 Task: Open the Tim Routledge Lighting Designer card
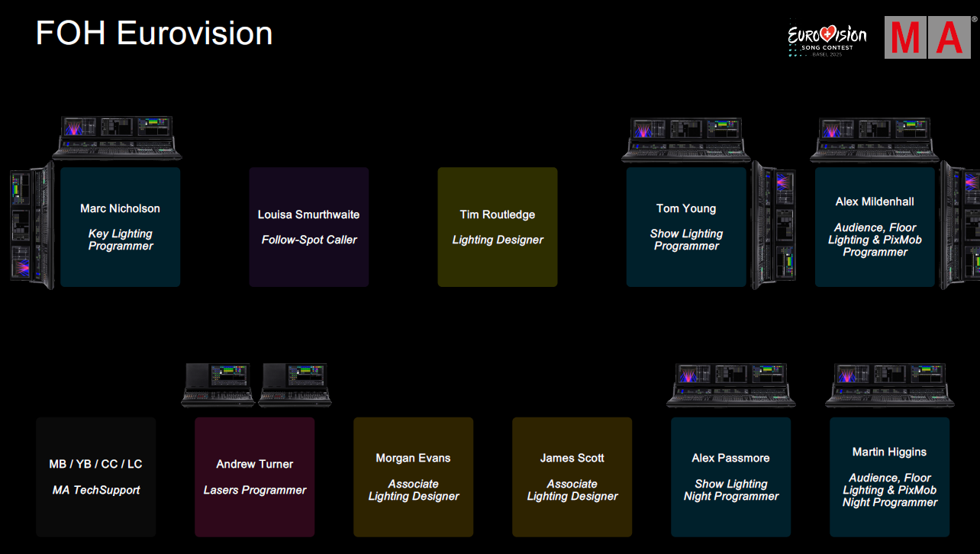point(498,227)
